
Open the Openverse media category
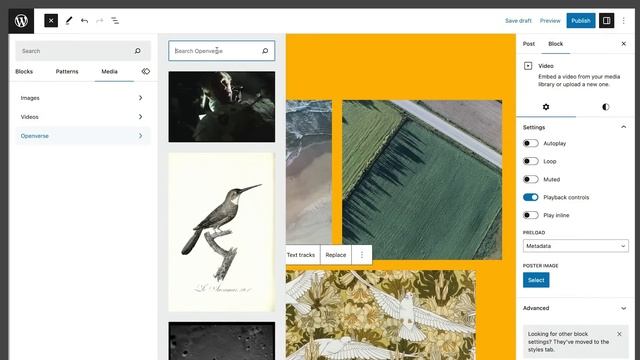point(83,136)
